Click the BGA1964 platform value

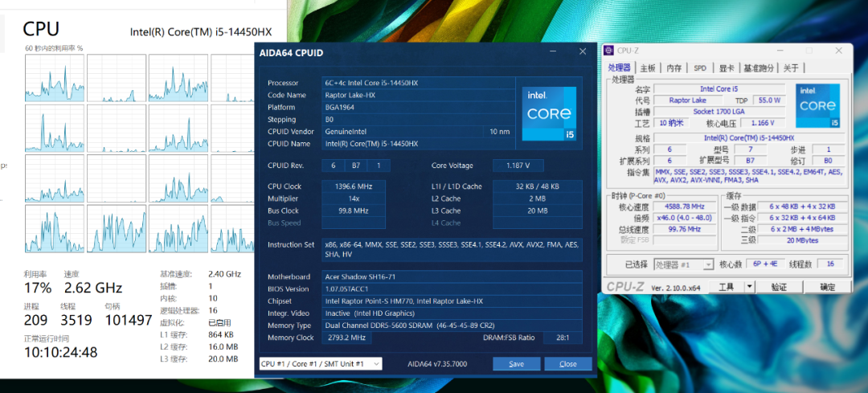(418, 107)
